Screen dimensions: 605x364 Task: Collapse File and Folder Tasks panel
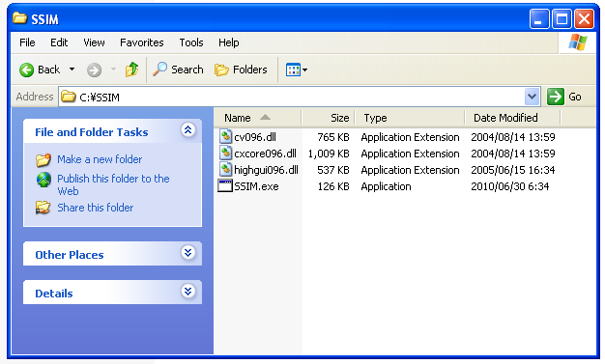tap(187, 130)
